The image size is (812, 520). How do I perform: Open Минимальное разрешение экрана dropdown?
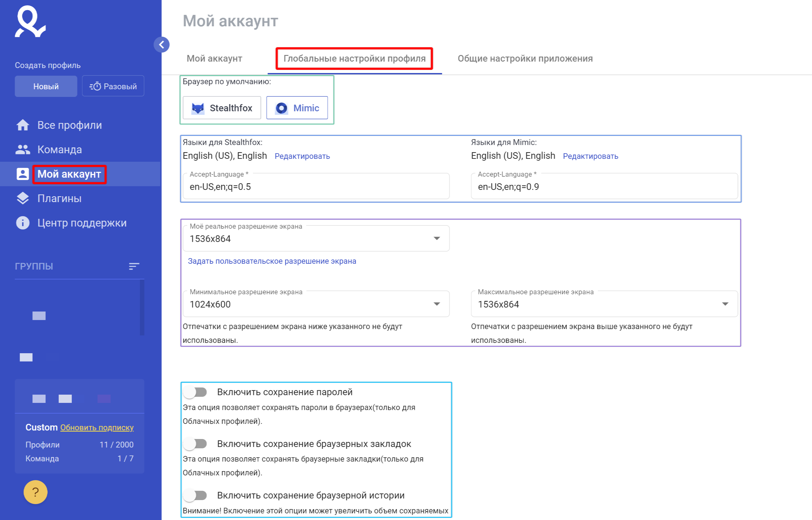click(316, 304)
